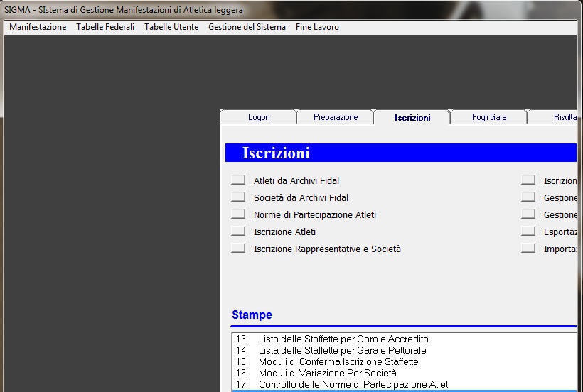583x392 pixels.
Task: Switch to the Fogli Gara tab
Action: pyautogui.click(x=489, y=117)
